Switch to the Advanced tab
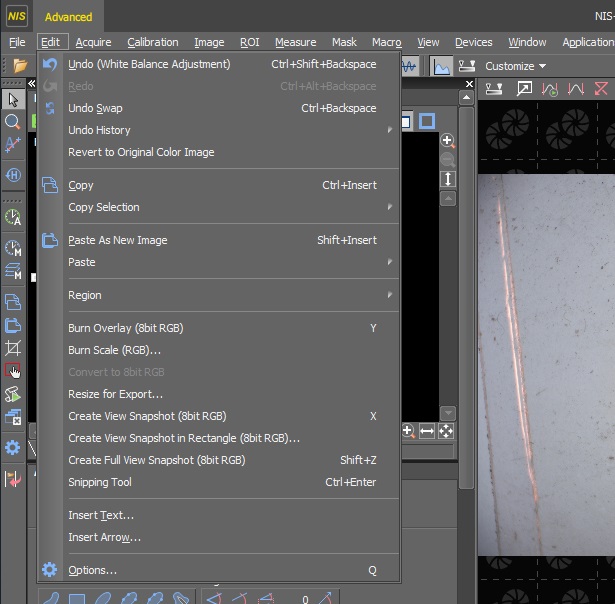The height and width of the screenshot is (604, 615). (x=68, y=16)
